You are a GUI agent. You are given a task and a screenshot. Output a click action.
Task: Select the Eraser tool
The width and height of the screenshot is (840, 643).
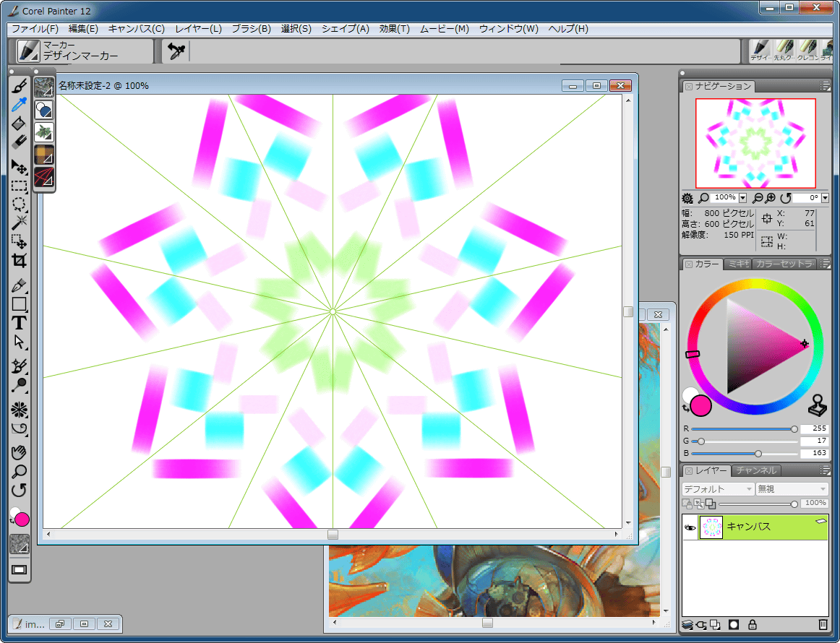click(19, 142)
